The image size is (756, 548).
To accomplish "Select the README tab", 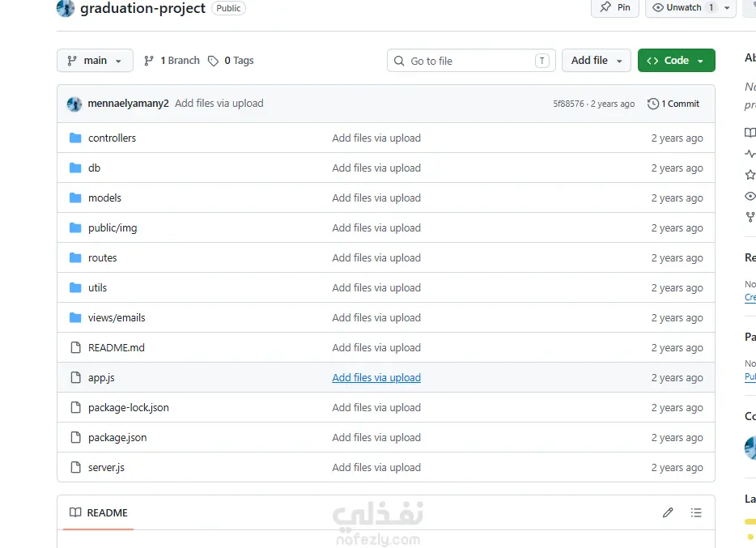I will pyautogui.click(x=99, y=512).
